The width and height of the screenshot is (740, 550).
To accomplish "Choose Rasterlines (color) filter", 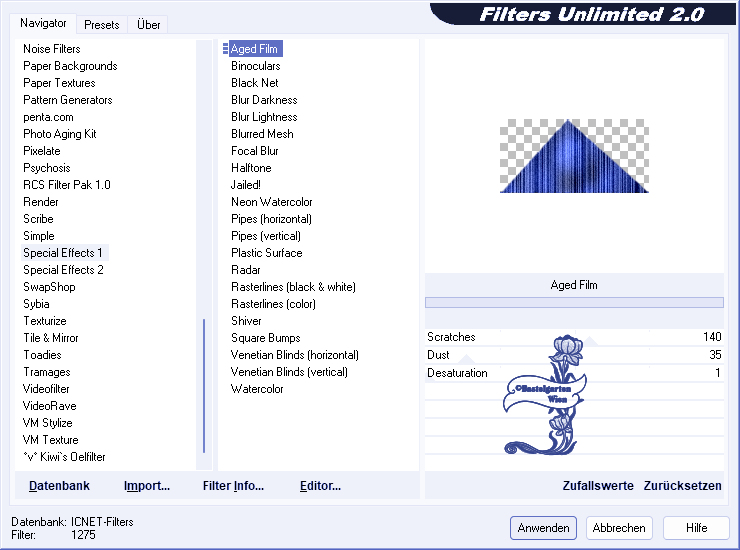I will click(273, 304).
